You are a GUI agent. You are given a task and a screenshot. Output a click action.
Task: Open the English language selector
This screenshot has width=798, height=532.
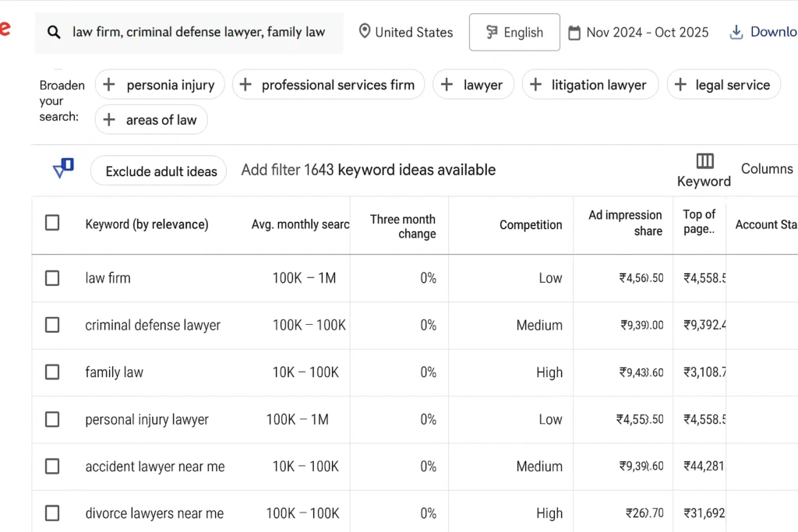coord(514,33)
